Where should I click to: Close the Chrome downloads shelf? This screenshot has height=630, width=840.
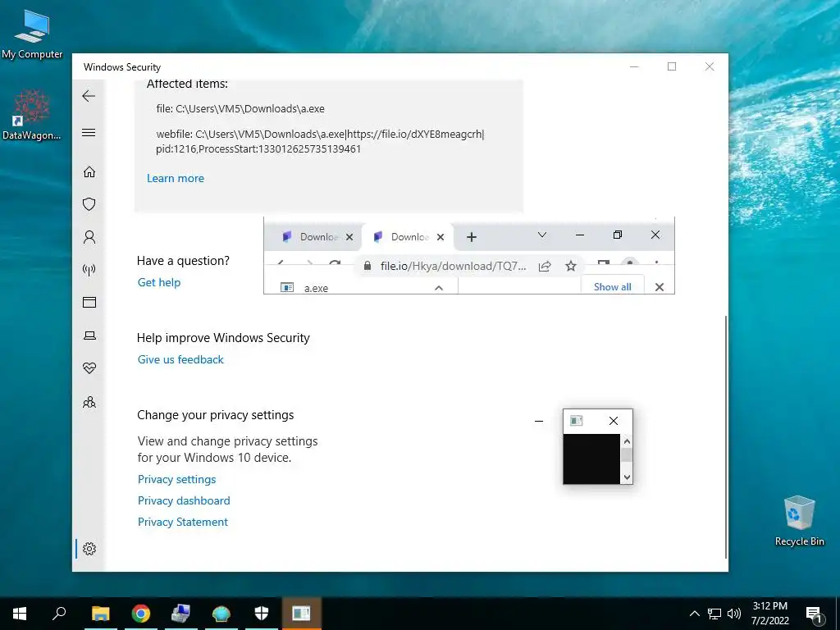pos(660,287)
